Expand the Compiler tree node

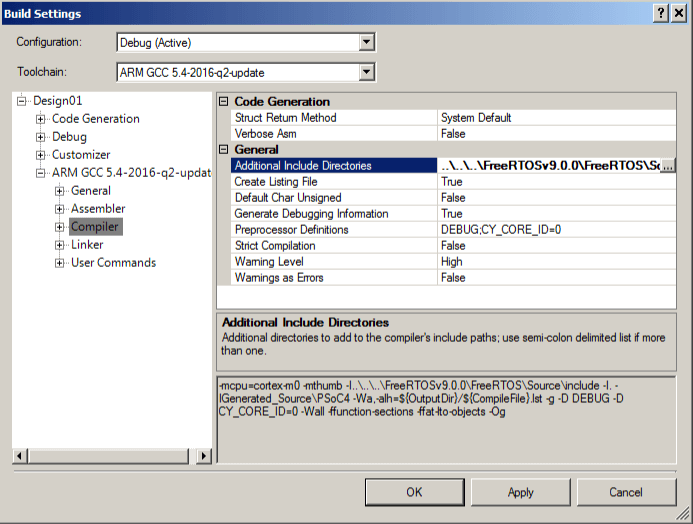(60, 227)
